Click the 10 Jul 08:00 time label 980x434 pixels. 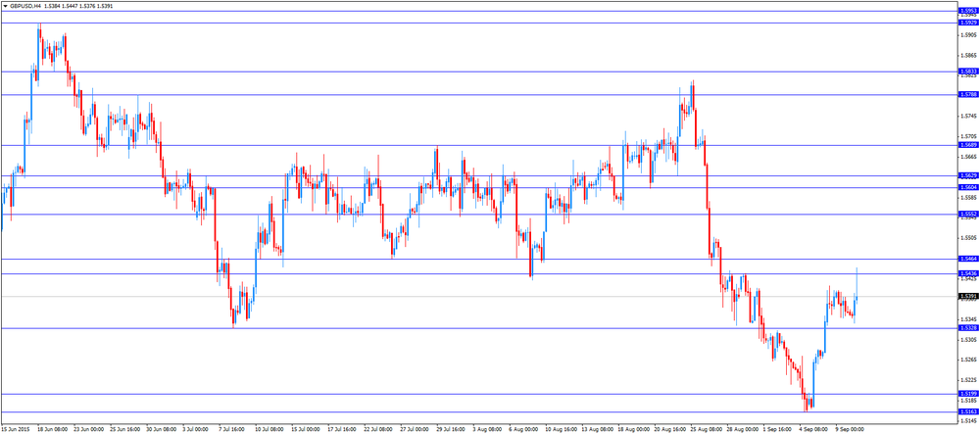coord(270,430)
